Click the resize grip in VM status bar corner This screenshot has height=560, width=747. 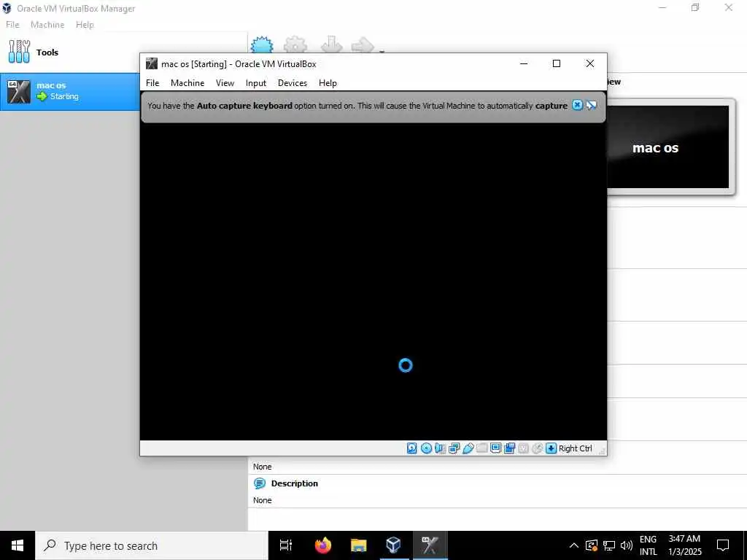[x=602, y=451]
